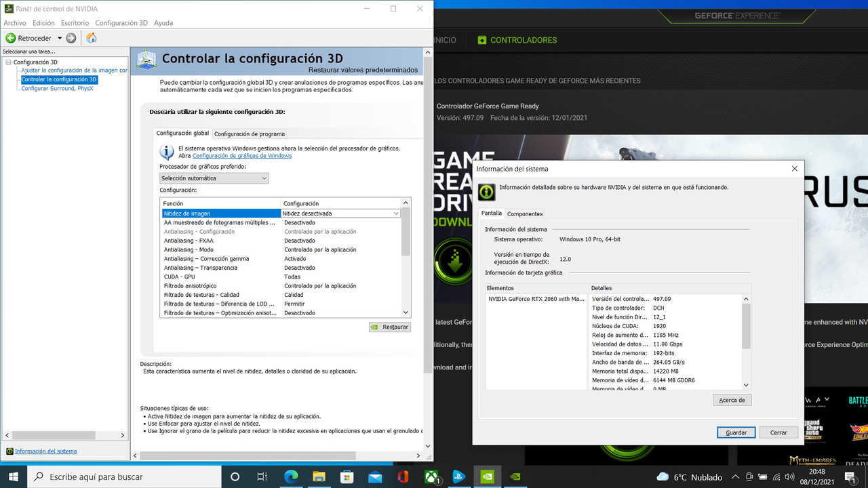
Task: Click the 6°C Nublado weather widget
Action: tap(689, 477)
